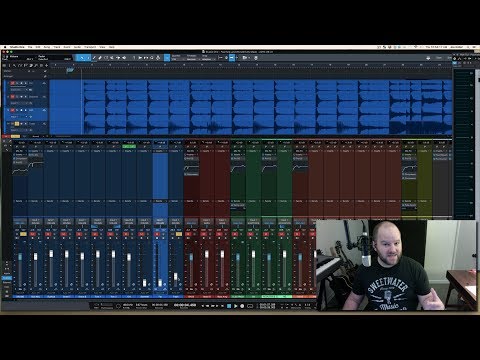The width and height of the screenshot is (480, 360).
Task: Select the Range tool beside the Arrow tool
Action: pos(88,58)
